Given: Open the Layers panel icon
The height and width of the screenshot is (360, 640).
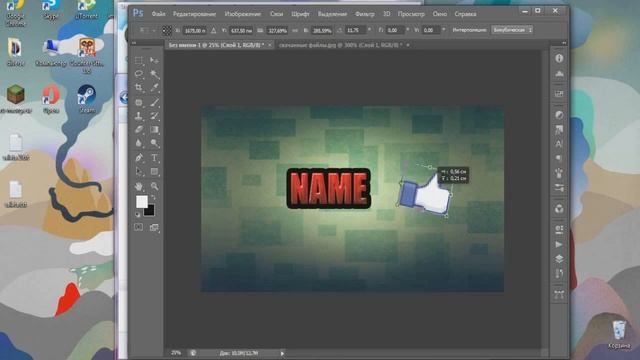Looking at the screenshot, I should click(x=559, y=259).
